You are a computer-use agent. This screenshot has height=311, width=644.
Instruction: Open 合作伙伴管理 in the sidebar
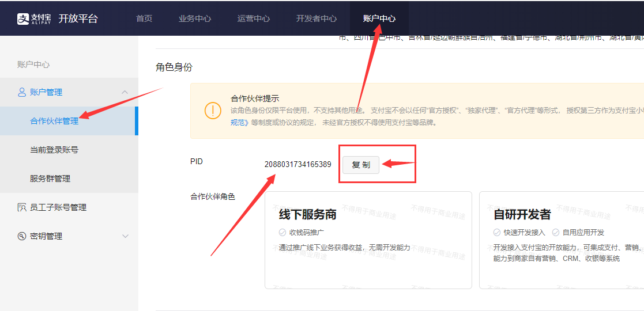tap(69, 121)
